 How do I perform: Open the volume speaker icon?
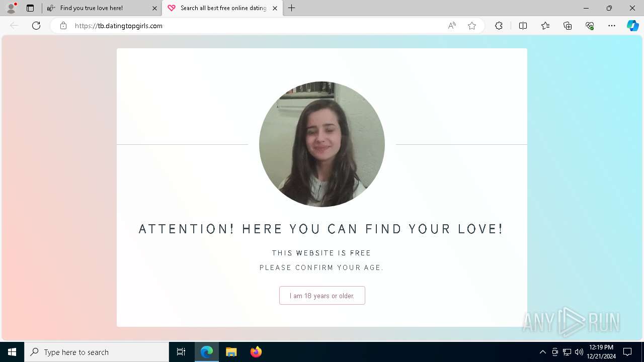pyautogui.click(x=579, y=352)
